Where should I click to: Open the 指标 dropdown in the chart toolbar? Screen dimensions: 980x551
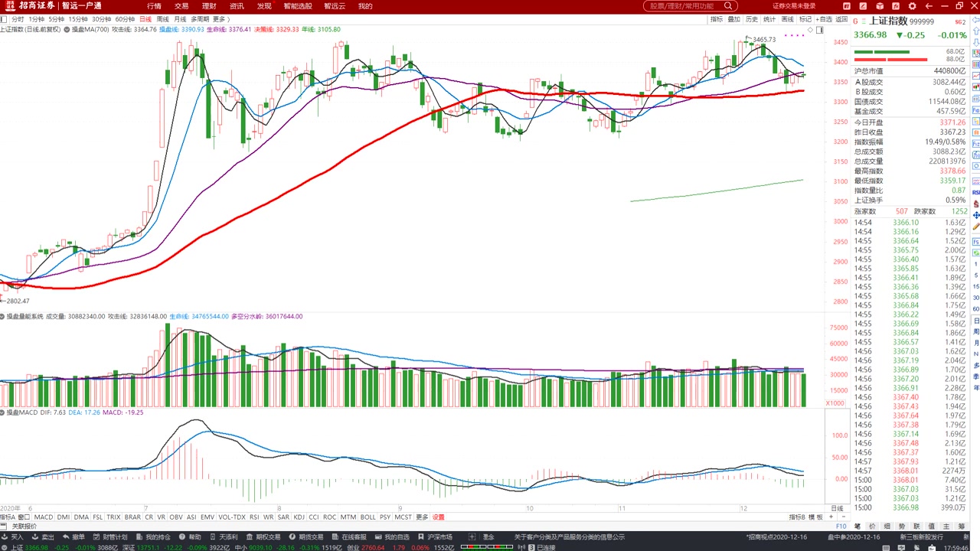pyautogui.click(x=717, y=19)
